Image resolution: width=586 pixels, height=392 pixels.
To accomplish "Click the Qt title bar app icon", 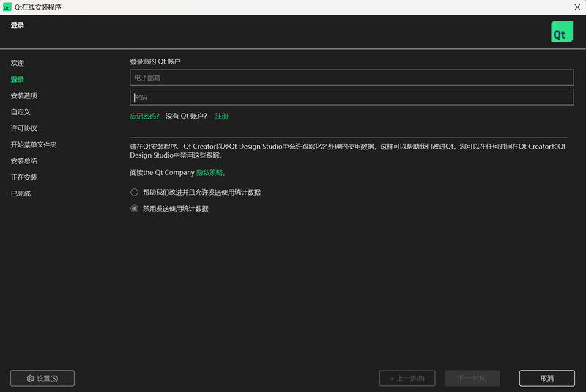I will (x=7, y=7).
